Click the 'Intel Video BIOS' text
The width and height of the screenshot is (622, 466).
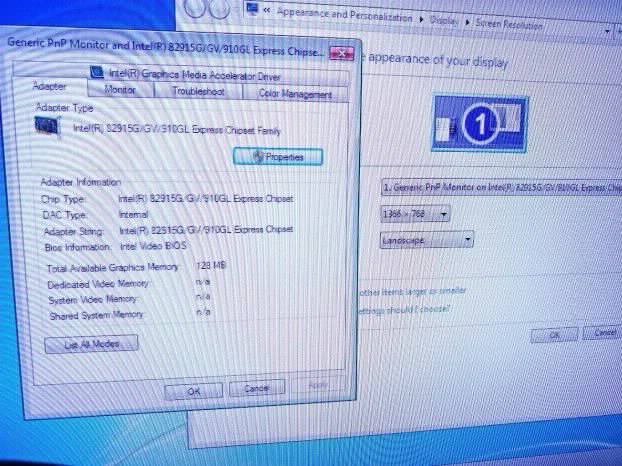[x=153, y=246]
